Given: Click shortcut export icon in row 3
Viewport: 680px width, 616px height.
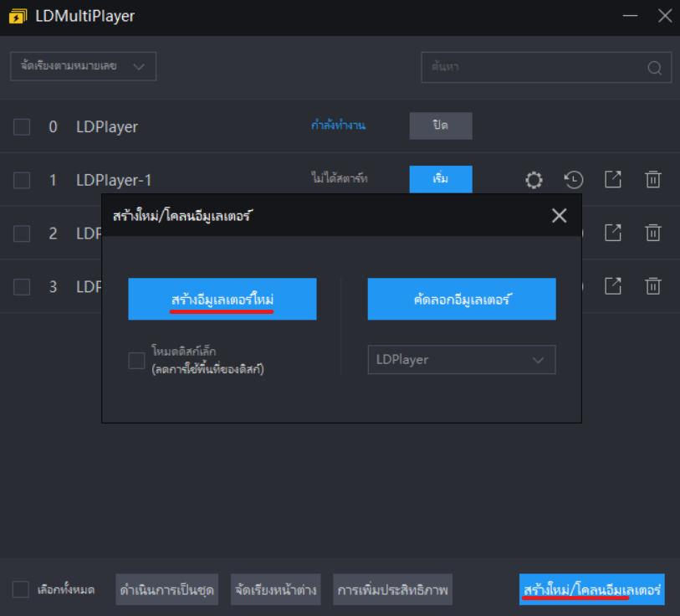Looking at the screenshot, I should coord(613,286).
